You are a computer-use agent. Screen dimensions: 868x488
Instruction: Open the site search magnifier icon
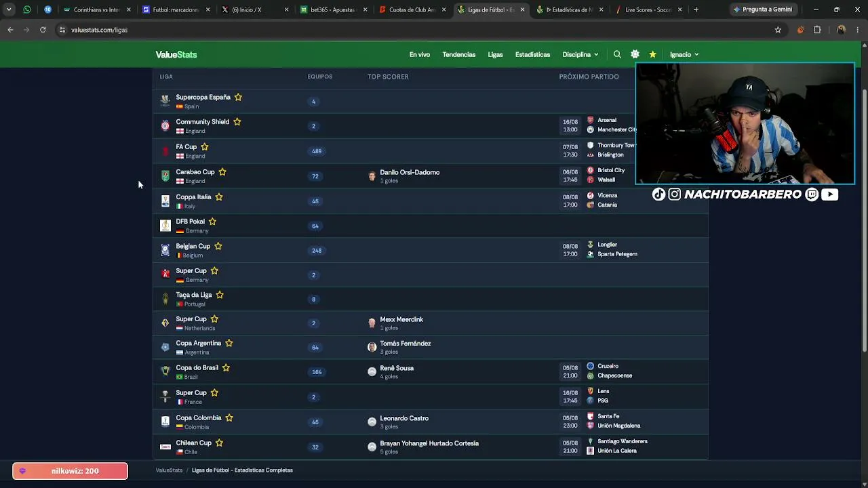click(617, 54)
